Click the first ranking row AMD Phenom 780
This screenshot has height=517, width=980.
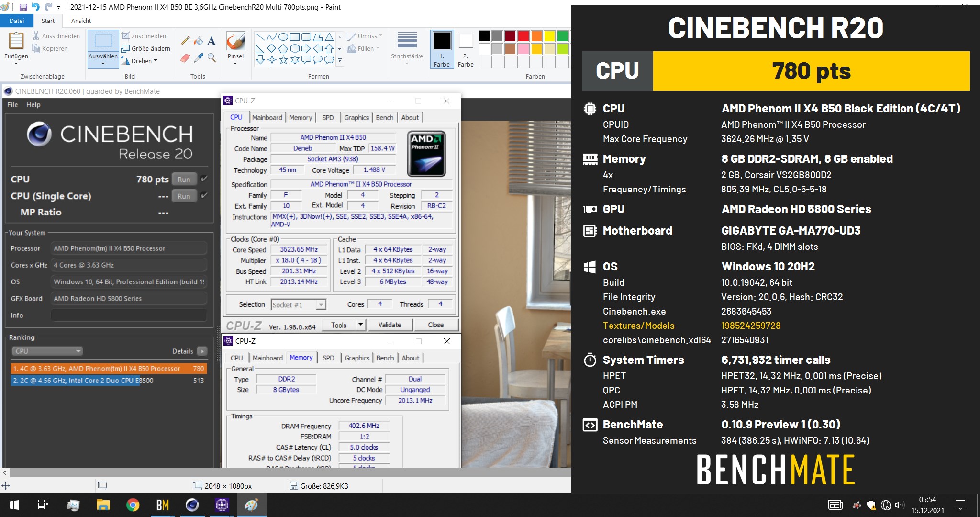[x=109, y=369]
